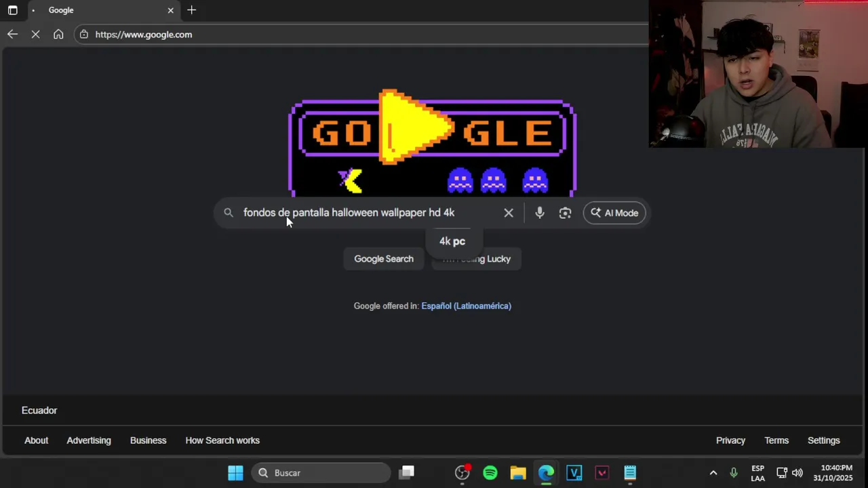Open the Settings footer menu
Viewport: 868px width, 488px height.
pyautogui.click(x=824, y=441)
